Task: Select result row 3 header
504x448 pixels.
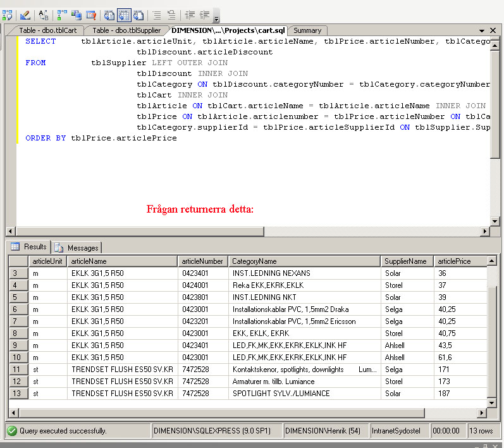Action: coord(18,273)
